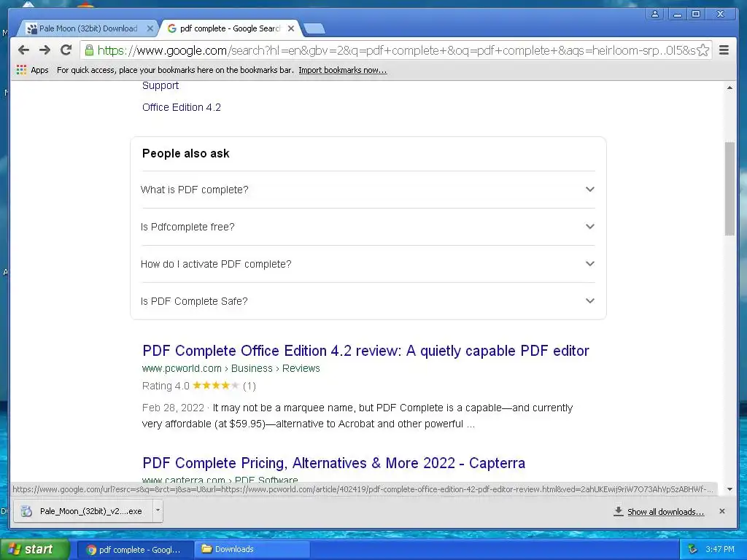The height and width of the screenshot is (560, 747).
Task: Open the Apps grid shortcut in bookmarks bar
Action: (x=21, y=70)
